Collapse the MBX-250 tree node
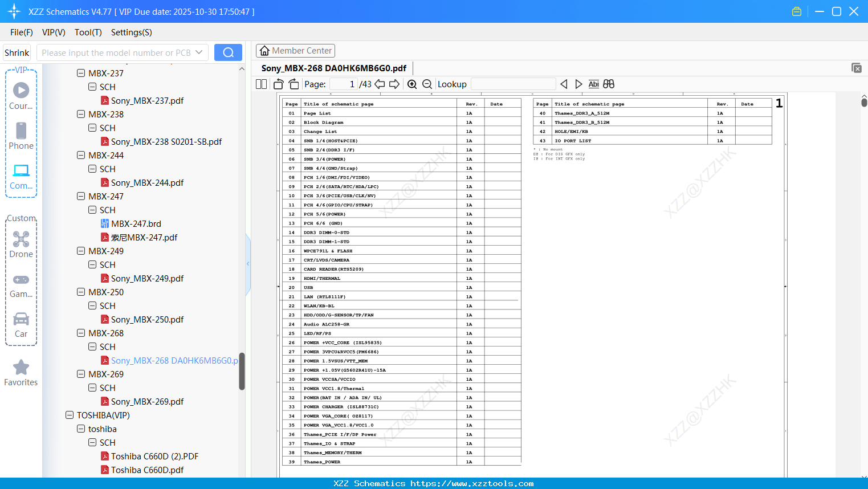The width and height of the screenshot is (868, 489). tap(81, 292)
